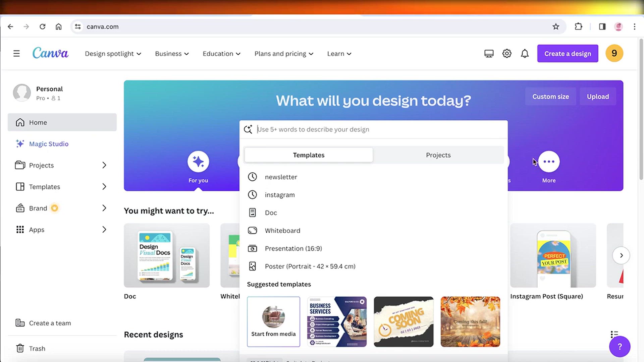Viewport: 644px width, 362px height.
Task: Click the browser address bar
Action: pos(318,26)
